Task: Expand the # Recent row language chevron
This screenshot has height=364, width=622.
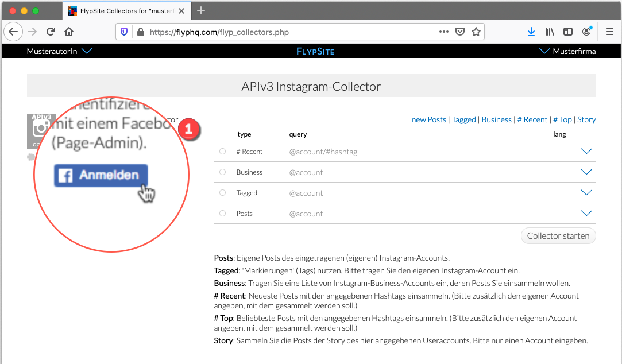Action: pos(586,152)
